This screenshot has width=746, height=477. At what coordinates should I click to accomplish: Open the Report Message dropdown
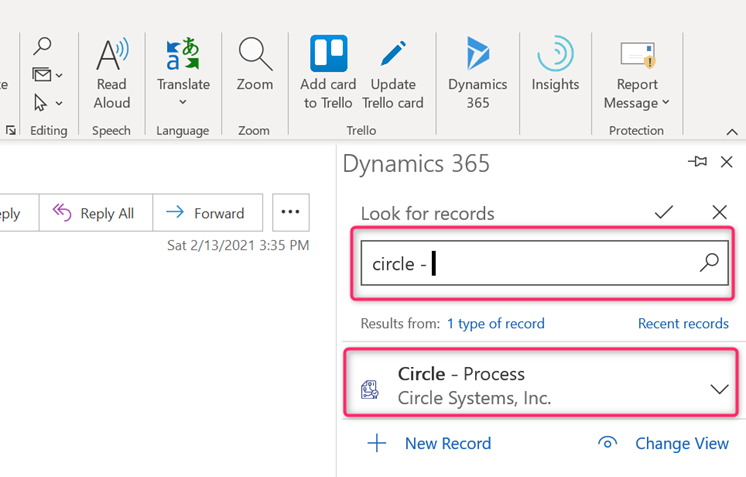coord(637,73)
